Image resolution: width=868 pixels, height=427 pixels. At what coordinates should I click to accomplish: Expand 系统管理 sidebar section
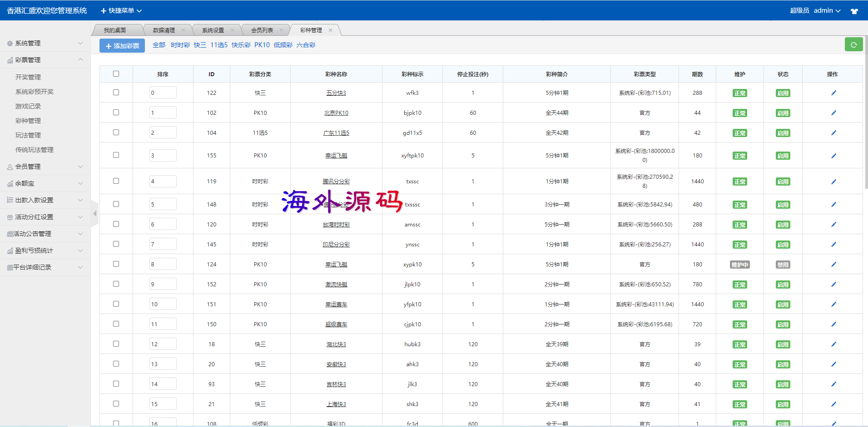point(45,43)
